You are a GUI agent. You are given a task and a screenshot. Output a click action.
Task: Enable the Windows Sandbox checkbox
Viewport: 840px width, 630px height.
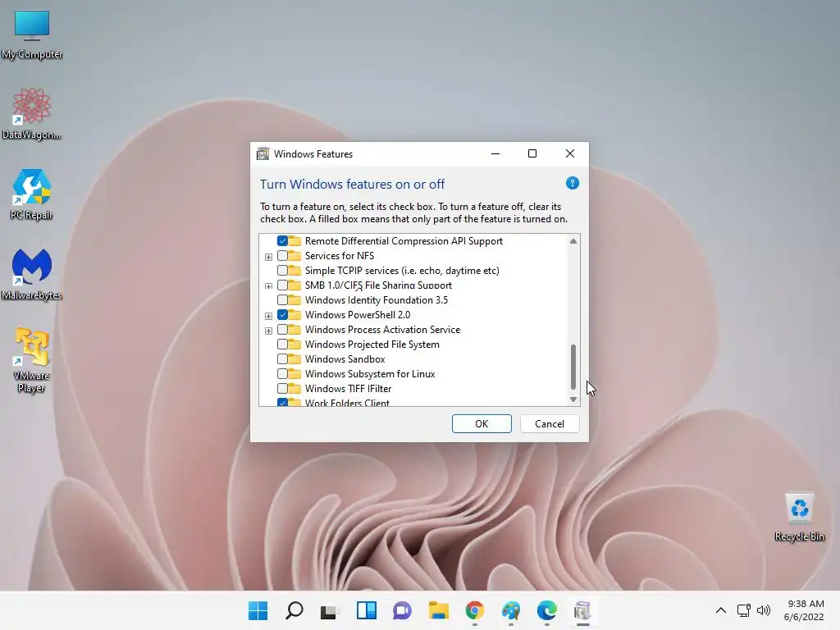click(282, 359)
